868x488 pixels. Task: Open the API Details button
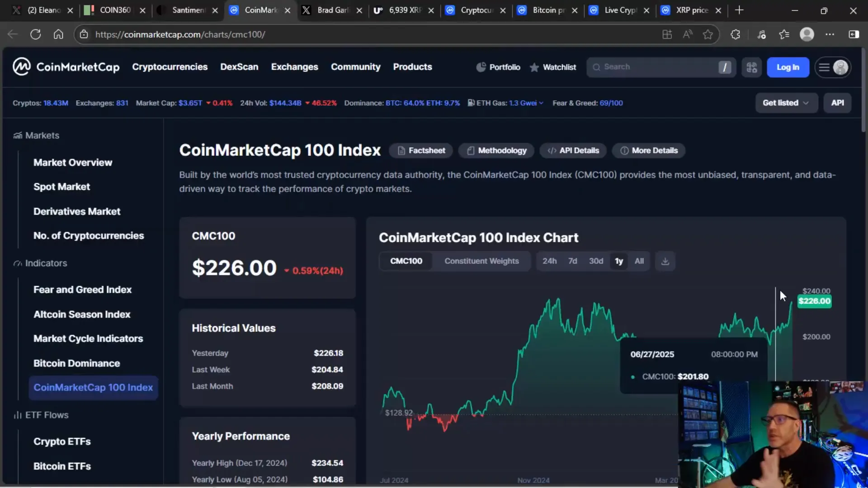click(x=573, y=150)
